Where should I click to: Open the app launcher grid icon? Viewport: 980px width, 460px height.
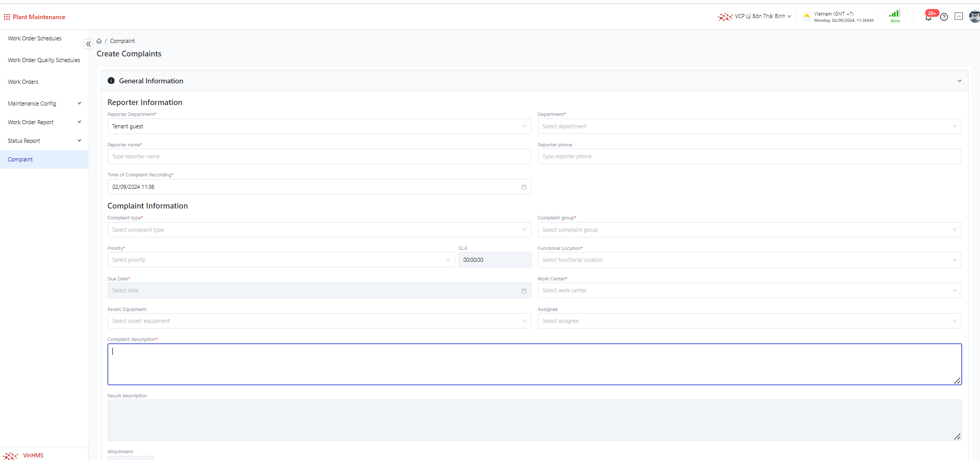[7, 17]
